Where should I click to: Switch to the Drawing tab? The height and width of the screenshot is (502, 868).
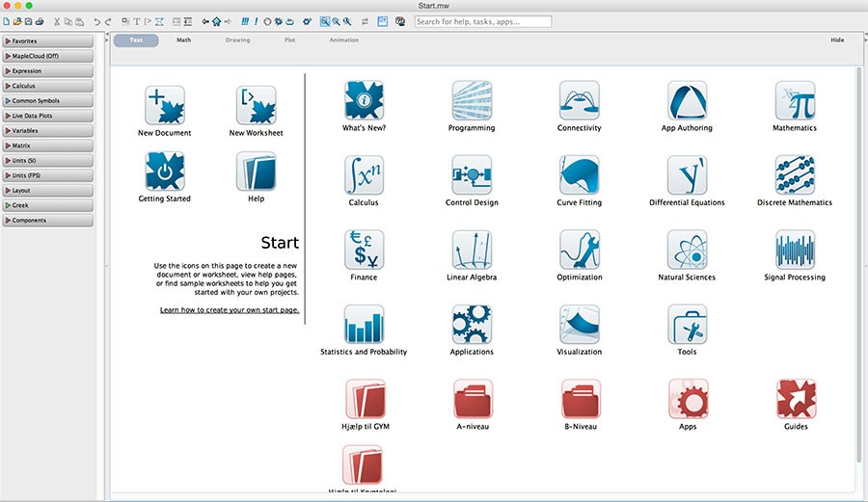pyautogui.click(x=237, y=40)
